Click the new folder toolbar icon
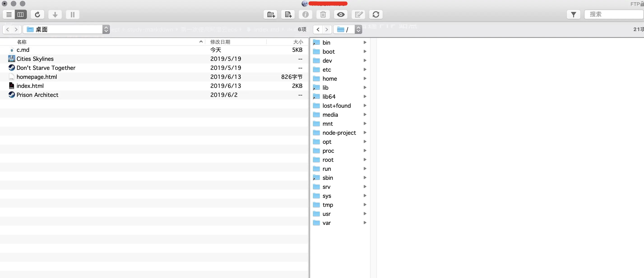 click(271, 14)
